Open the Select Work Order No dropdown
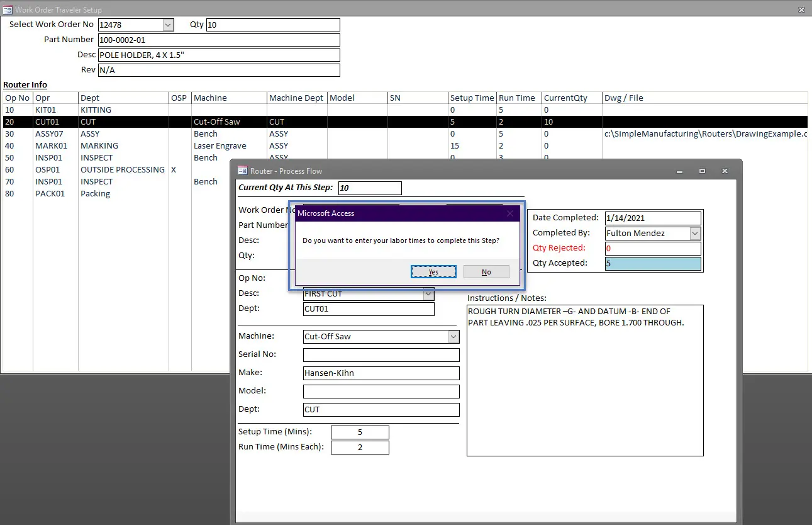Viewport: 812px width, 525px height. coord(168,25)
